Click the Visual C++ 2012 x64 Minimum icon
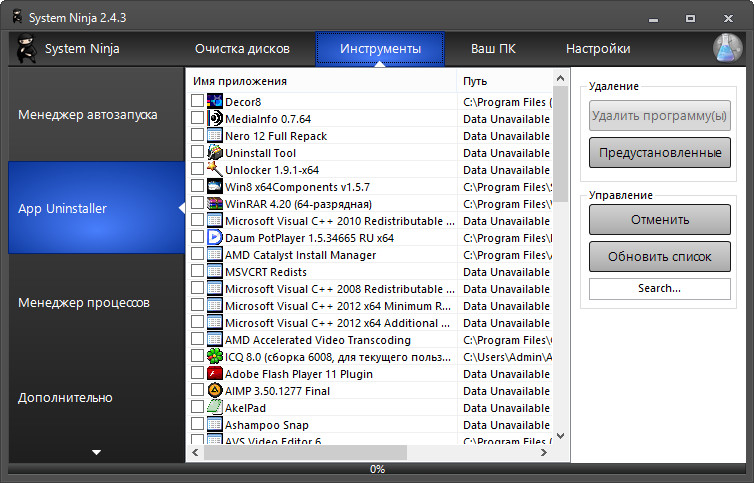The image size is (754, 483). 214,305
